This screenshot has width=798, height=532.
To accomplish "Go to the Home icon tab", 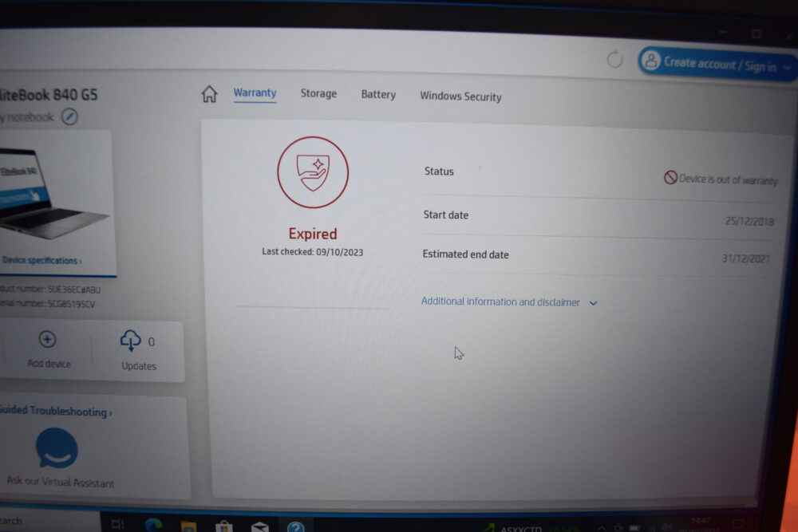I will [209, 94].
